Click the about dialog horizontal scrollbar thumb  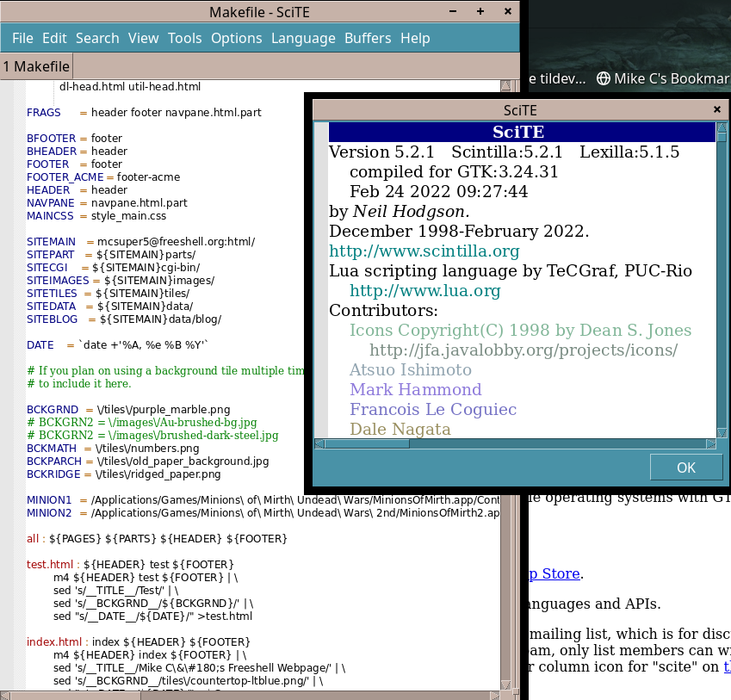pos(367,443)
